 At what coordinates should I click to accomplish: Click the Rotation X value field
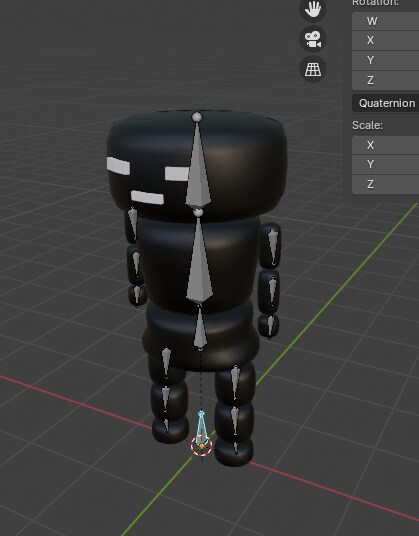coord(386,41)
